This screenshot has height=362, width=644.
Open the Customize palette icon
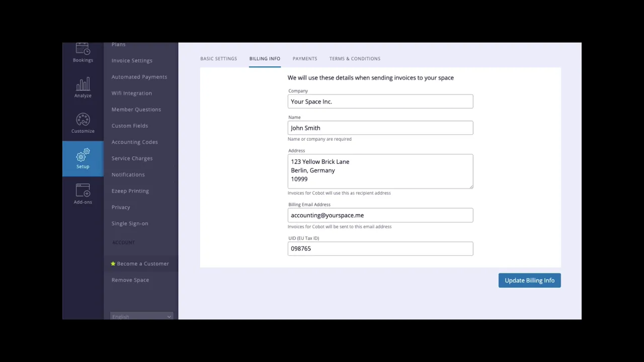pos(83,120)
